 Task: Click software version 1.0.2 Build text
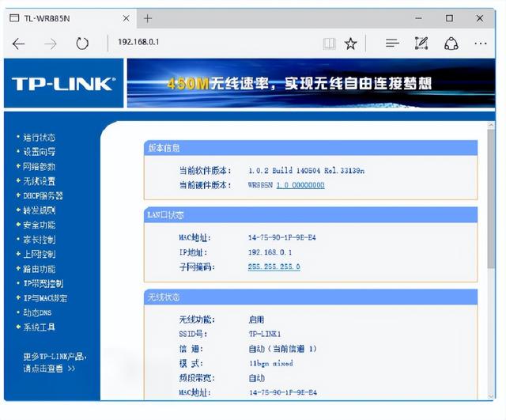(x=306, y=171)
